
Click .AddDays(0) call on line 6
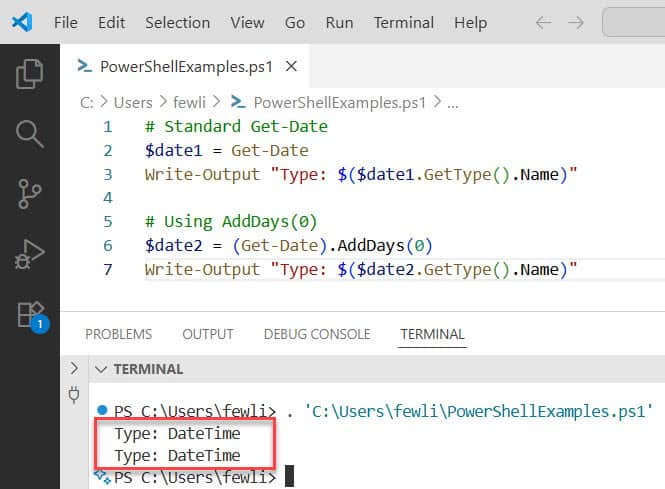click(380, 246)
